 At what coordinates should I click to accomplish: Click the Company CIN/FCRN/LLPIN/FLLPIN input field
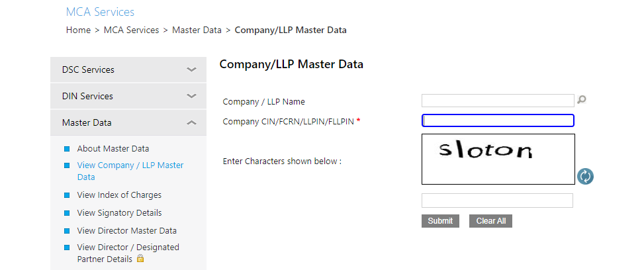tap(498, 120)
